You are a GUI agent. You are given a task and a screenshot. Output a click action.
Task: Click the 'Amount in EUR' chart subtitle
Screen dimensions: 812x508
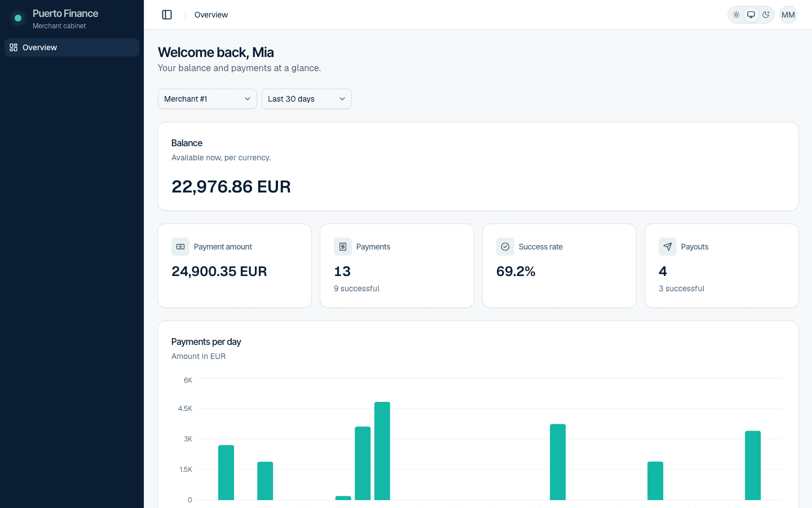pos(198,356)
